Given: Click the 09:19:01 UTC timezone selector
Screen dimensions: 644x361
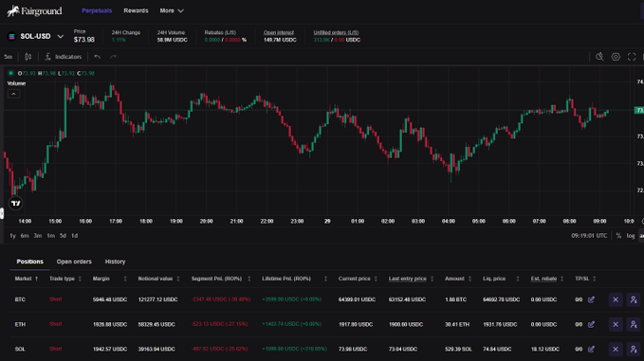Looking at the screenshot, I should [589, 236].
